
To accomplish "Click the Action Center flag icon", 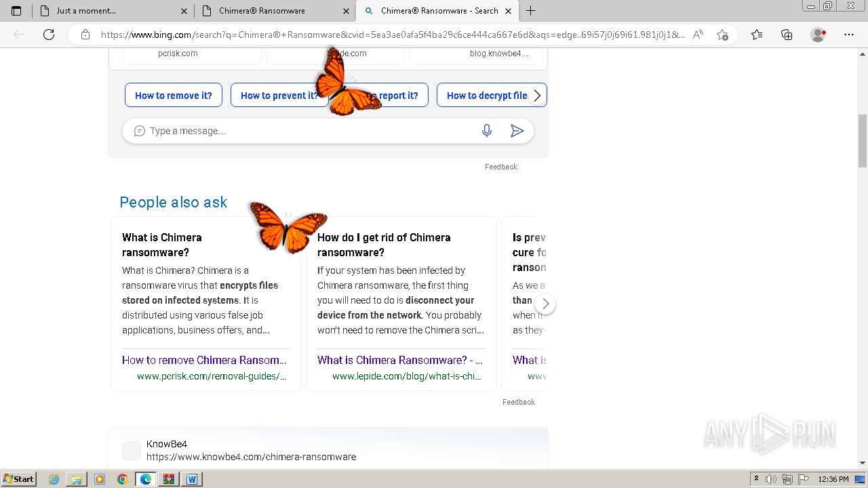I will click(x=803, y=479).
